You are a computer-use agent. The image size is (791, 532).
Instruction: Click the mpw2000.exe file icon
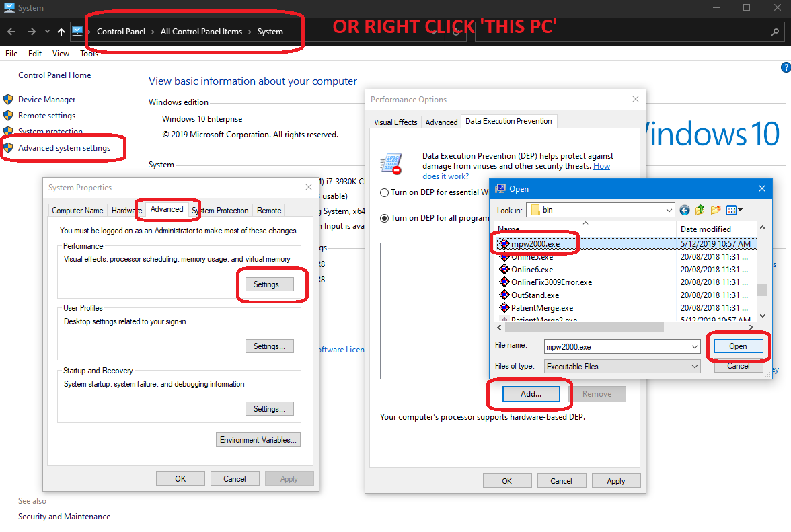pos(504,243)
